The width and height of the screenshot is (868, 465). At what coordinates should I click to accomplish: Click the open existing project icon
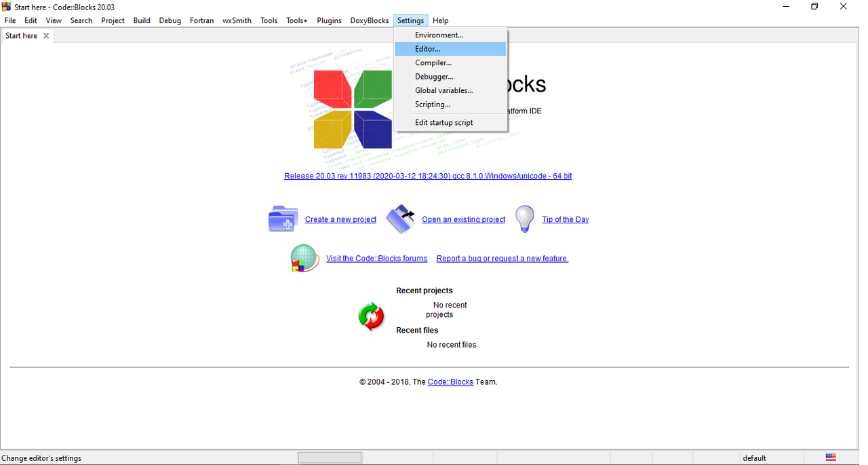pyautogui.click(x=401, y=219)
